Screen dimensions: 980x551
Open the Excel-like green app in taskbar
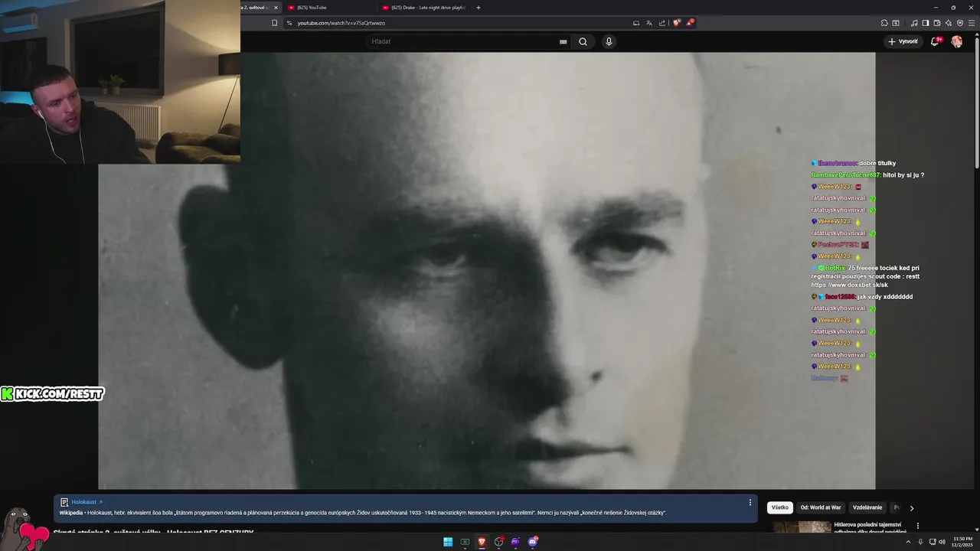point(465,542)
